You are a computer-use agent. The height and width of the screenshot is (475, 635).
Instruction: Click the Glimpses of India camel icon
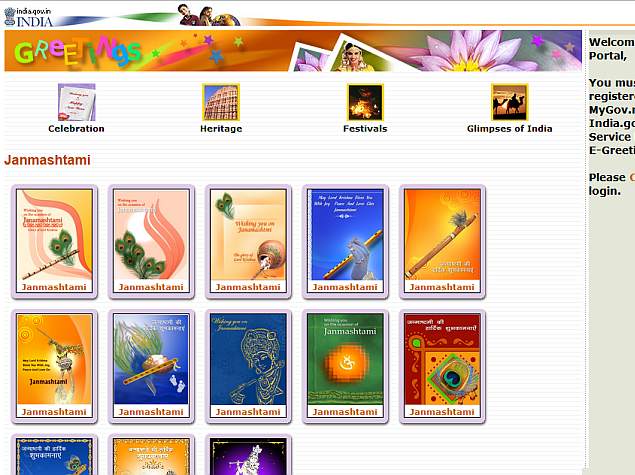click(509, 102)
